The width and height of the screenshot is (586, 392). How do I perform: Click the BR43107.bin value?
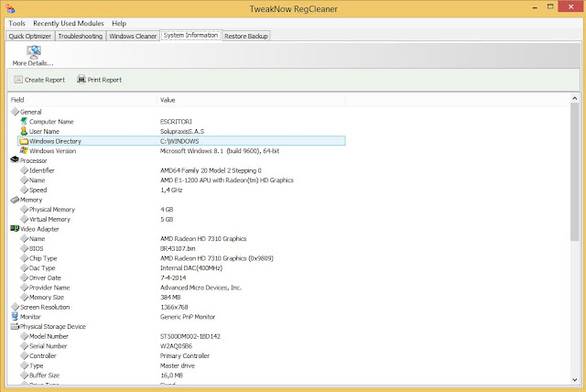pos(178,248)
